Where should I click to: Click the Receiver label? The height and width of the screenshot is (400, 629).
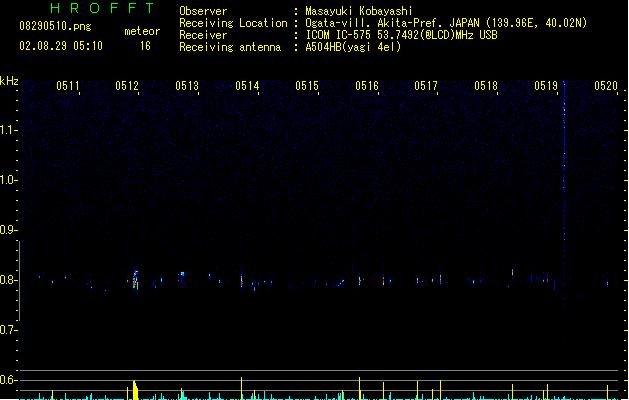[203, 35]
